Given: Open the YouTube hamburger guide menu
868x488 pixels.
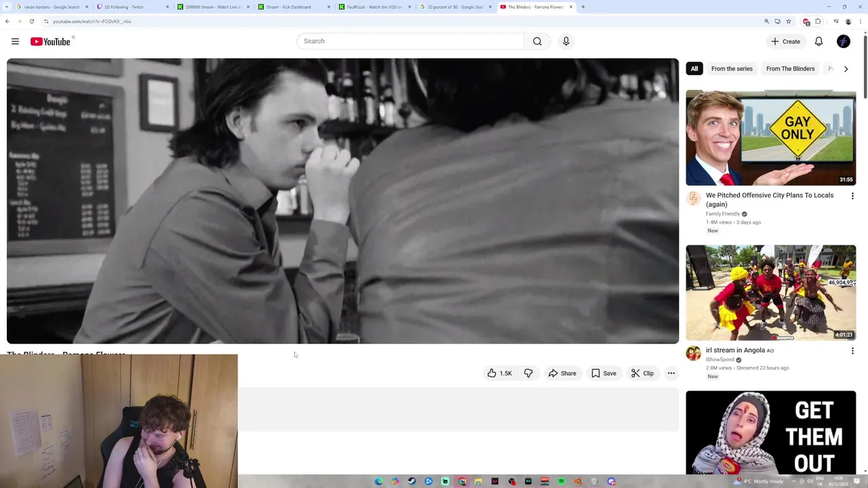Looking at the screenshot, I should tap(15, 41).
